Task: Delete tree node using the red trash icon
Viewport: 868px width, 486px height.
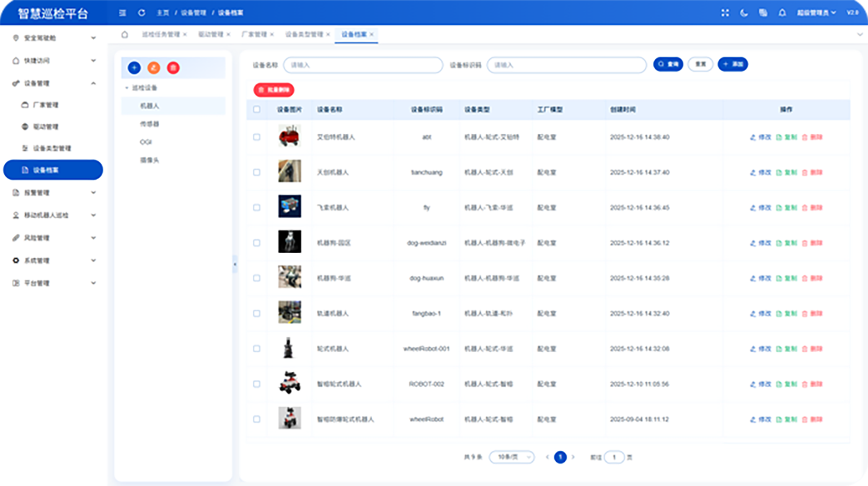Action: pyautogui.click(x=172, y=67)
